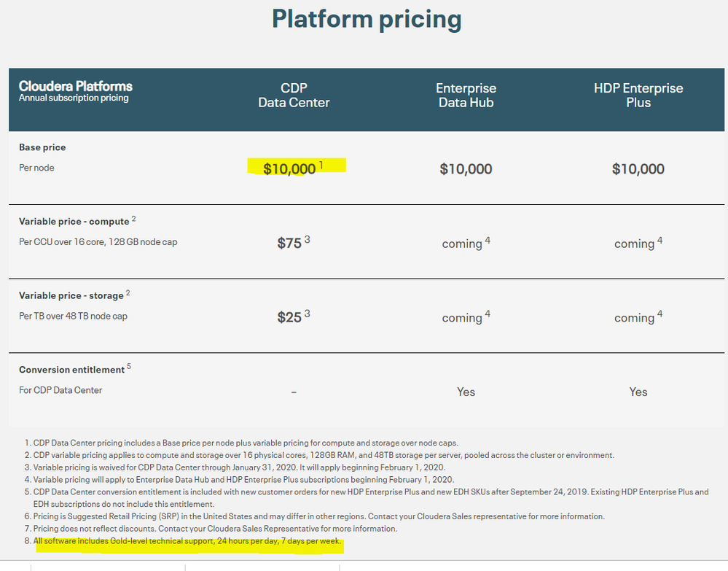The image size is (728, 571).
Task: Click the Platform pricing heading
Action: [367, 20]
